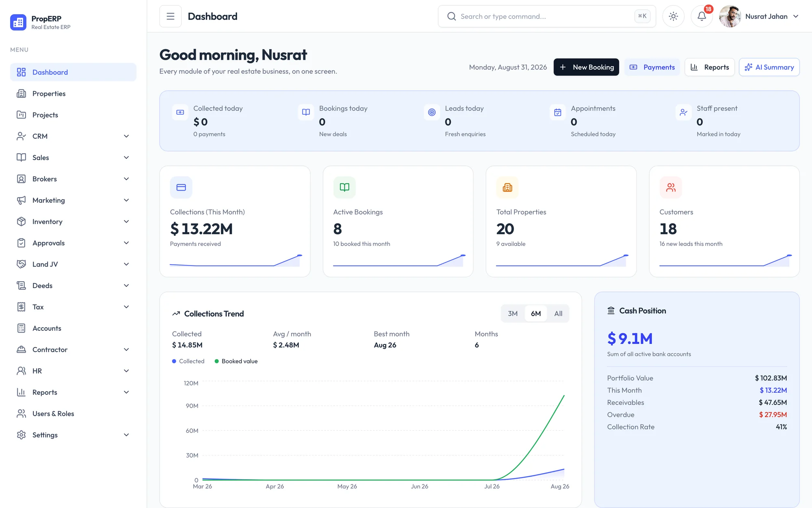The height and width of the screenshot is (508, 812).
Task: Select the All trend range
Action: click(x=558, y=313)
